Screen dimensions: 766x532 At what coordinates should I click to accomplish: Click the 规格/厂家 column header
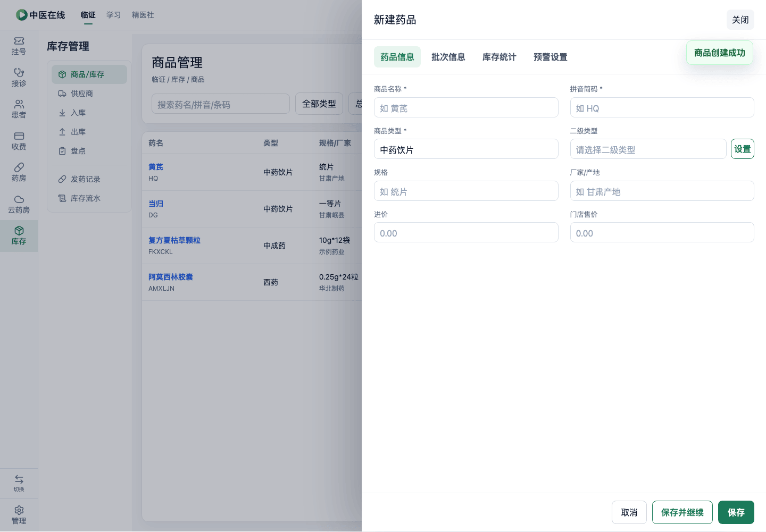(335, 143)
